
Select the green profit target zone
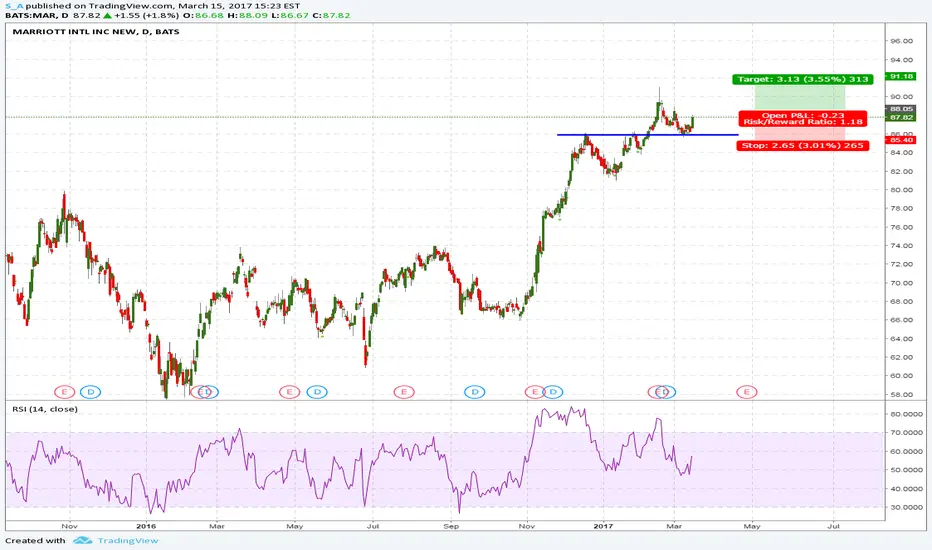[799, 98]
